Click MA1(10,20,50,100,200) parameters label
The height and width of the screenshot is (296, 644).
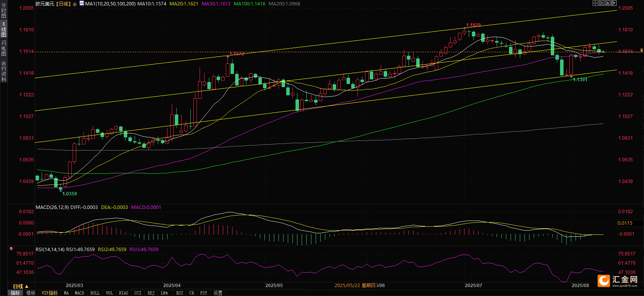click(110, 4)
